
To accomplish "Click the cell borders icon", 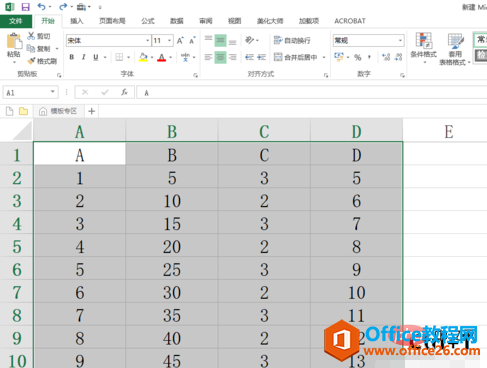I will point(119,57).
